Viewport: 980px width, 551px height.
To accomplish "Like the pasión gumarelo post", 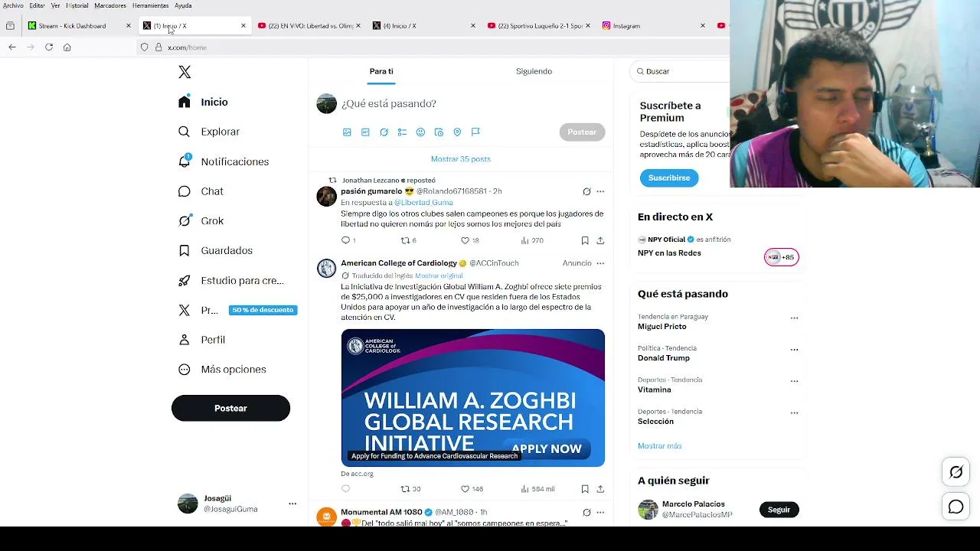I will (x=465, y=240).
